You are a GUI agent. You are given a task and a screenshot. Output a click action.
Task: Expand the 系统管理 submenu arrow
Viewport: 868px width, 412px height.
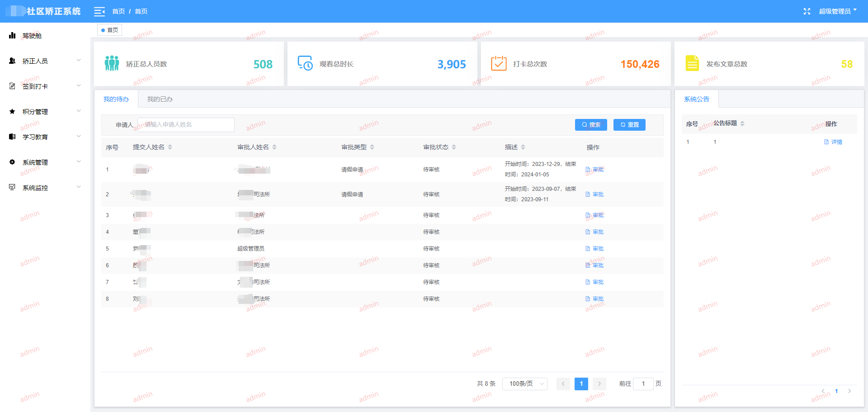point(79,161)
